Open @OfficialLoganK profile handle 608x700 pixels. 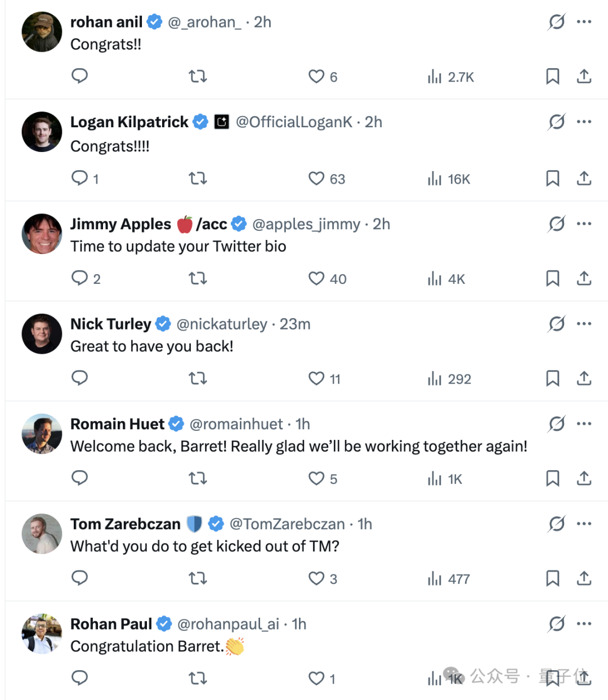(294, 122)
